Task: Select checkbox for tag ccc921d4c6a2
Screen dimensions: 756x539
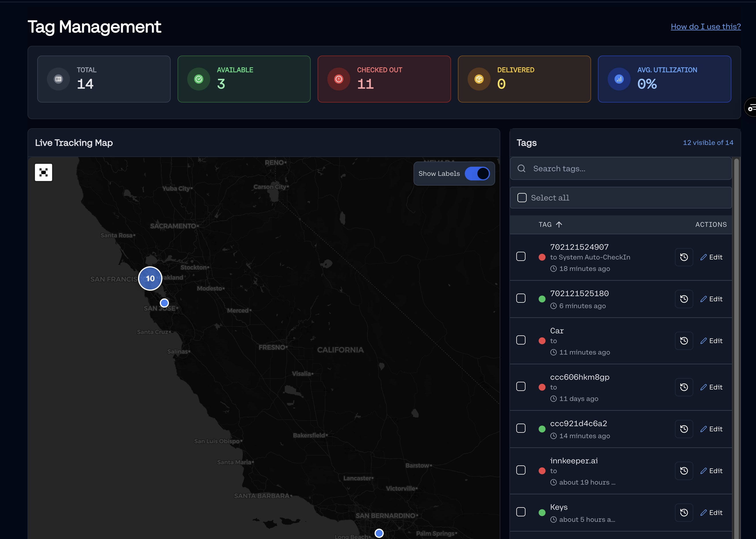Action: coord(521,428)
